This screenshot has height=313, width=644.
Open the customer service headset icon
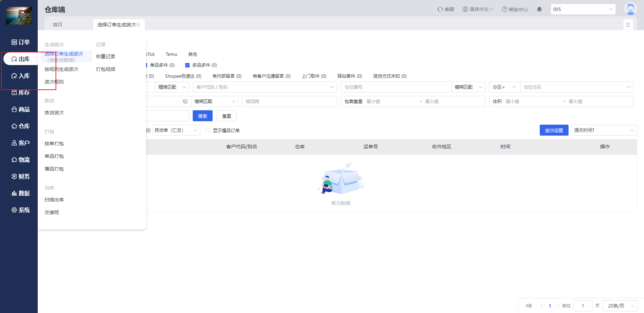click(x=440, y=9)
